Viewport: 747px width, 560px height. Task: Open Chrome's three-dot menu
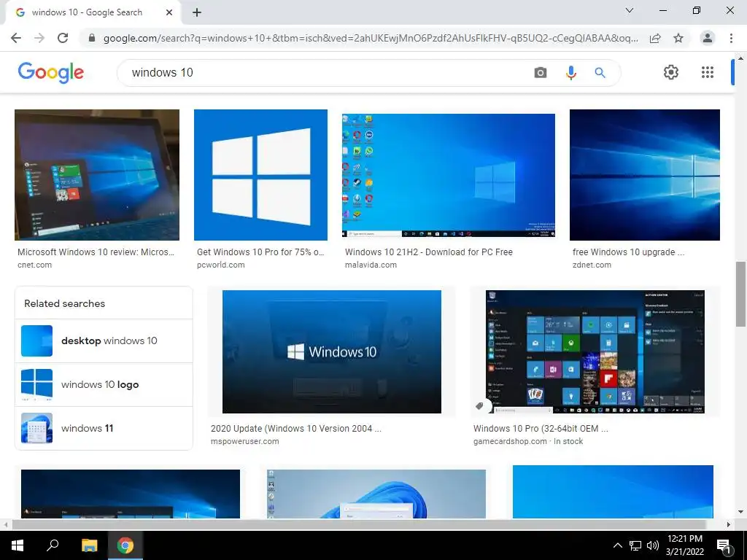[x=731, y=38]
